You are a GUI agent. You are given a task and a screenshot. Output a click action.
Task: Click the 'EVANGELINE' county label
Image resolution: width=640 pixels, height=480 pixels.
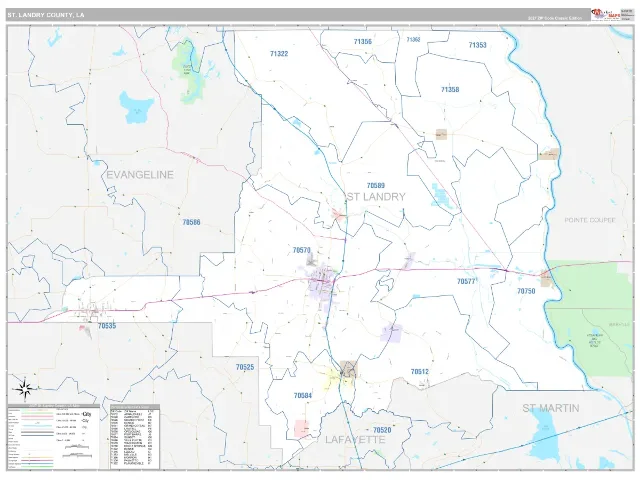click(140, 175)
